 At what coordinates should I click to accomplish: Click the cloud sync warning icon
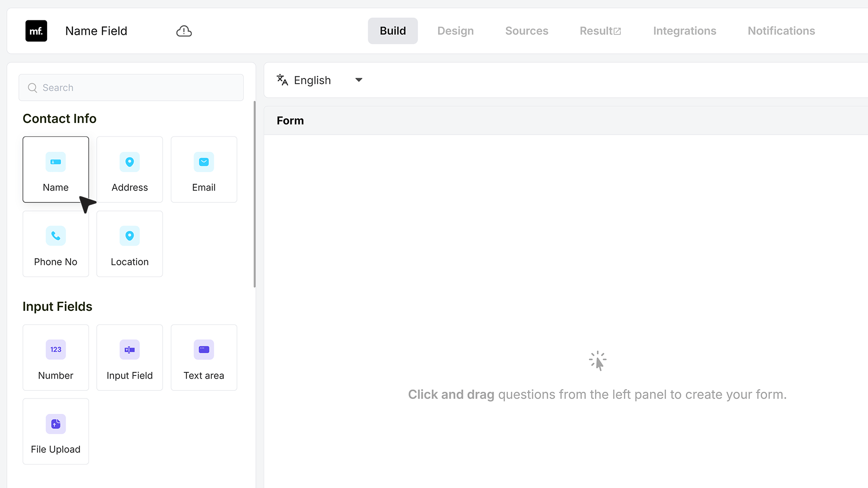(x=184, y=31)
